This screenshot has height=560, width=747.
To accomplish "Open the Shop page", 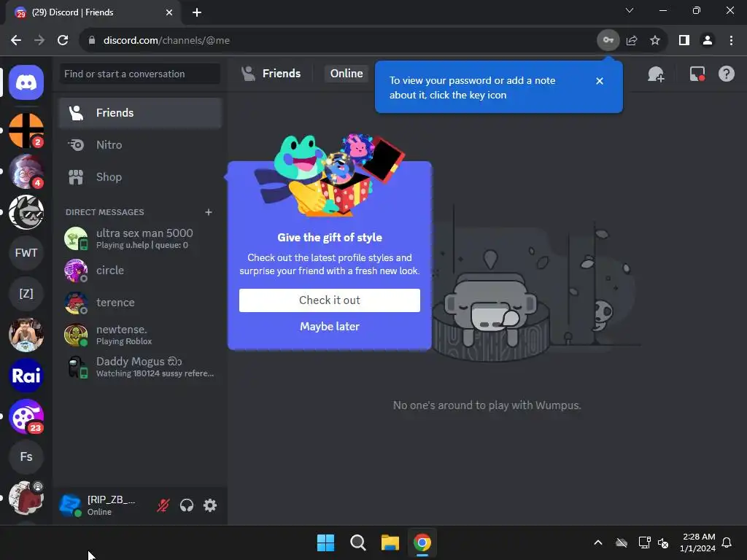I will 141,177.
